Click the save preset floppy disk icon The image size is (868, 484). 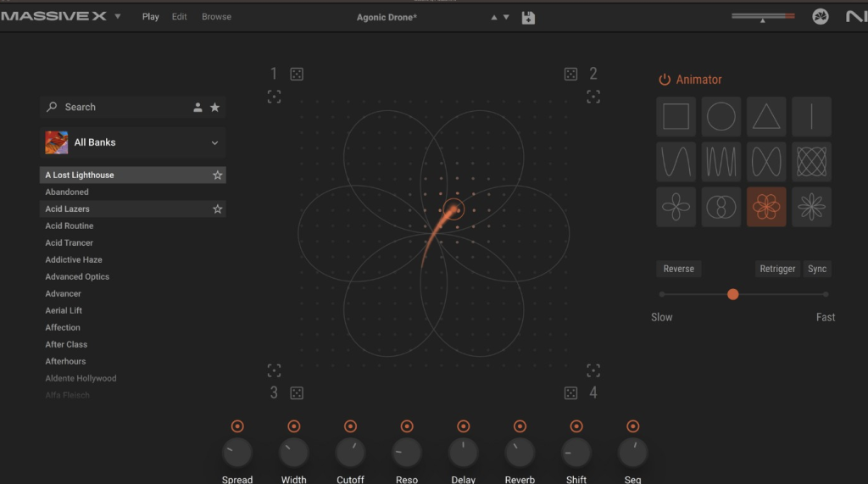pos(528,17)
